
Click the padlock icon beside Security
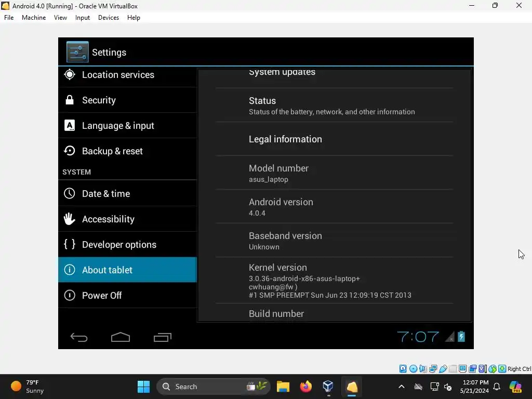coord(70,100)
